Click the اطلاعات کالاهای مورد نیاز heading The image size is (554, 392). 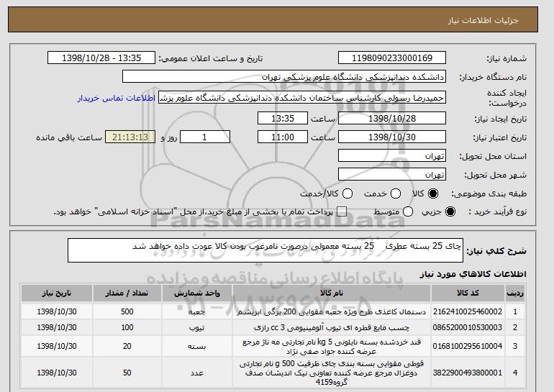click(x=473, y=274)
